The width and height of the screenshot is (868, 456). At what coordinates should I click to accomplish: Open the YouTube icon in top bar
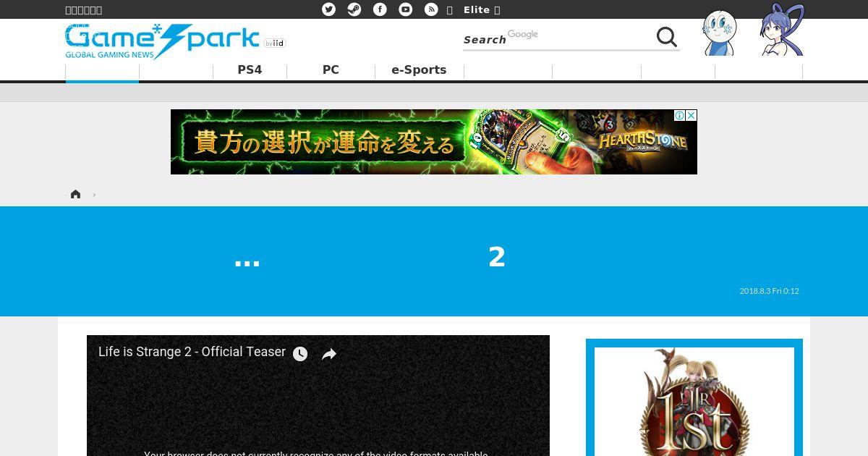click(406, 9)
